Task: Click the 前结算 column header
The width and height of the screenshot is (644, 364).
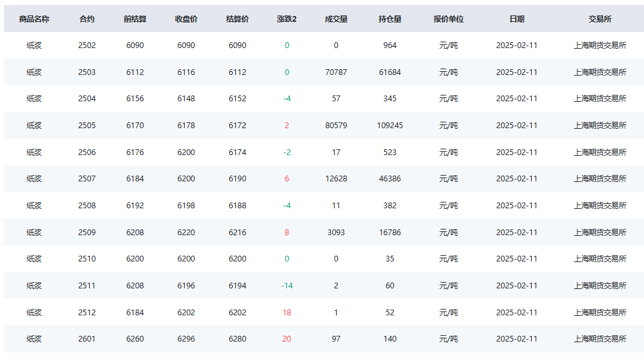Action: (135, 19)
